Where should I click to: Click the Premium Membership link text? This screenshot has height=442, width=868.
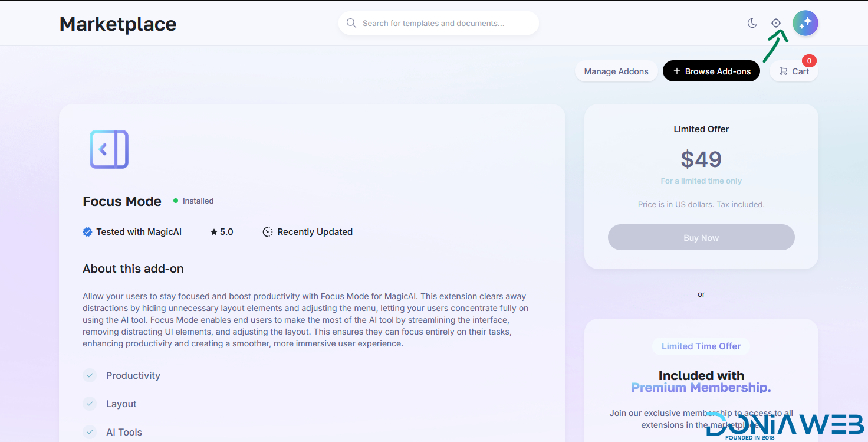click(x=701, y=388)
